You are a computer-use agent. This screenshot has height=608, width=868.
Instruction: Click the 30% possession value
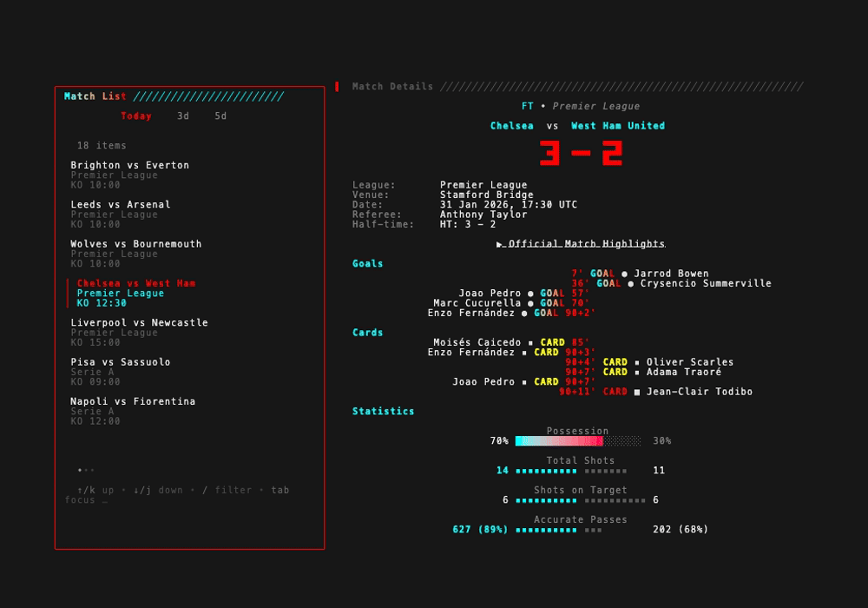(662, 441)
